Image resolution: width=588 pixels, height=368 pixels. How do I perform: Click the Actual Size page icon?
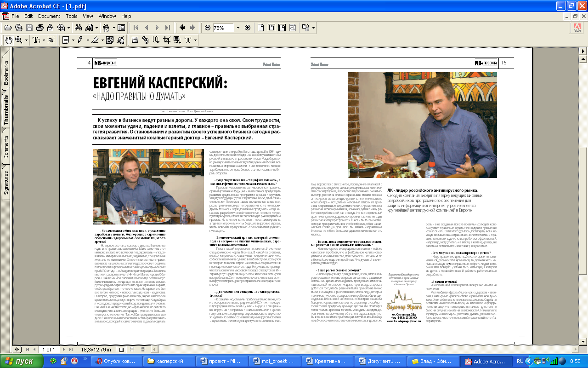click(x=261, y=28)
